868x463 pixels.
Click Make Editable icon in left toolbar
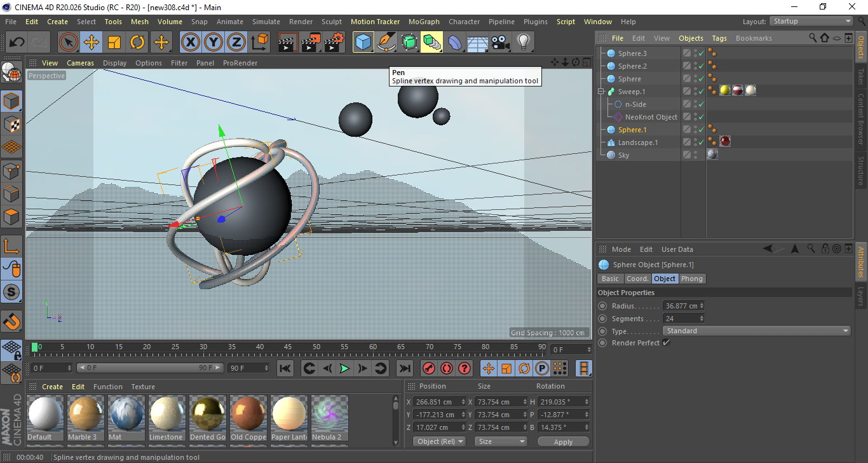[11, 73]
